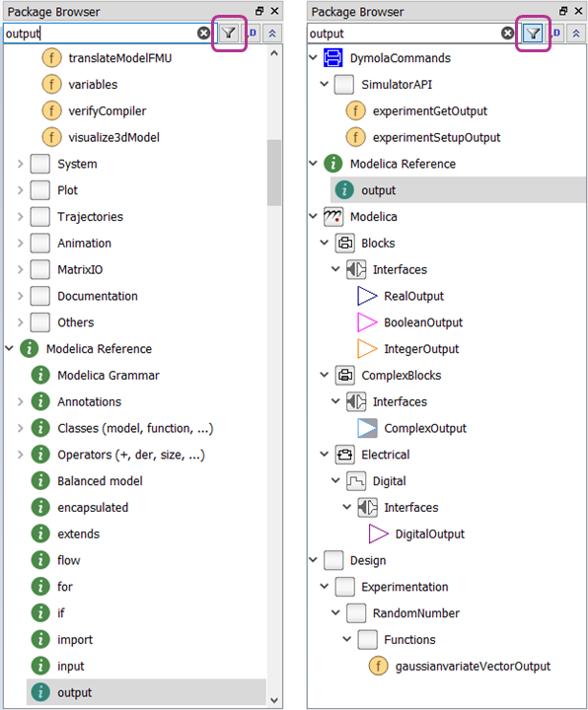The width and height of the screenshot is (588, 710).
Task: Select experimentGetOutput function icon
Action: (x=355, y=110)
